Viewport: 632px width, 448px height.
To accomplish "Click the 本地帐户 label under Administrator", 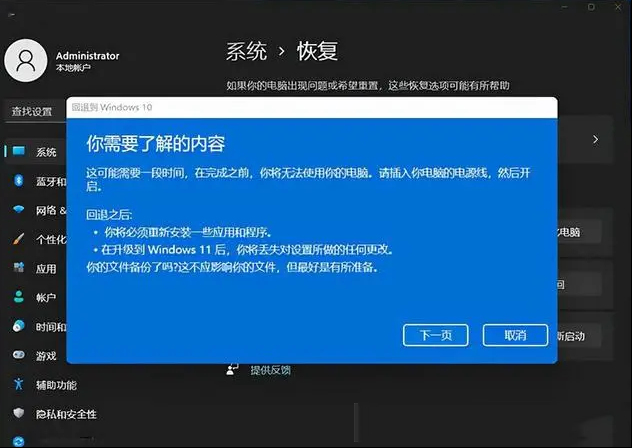I will point(73,68).
